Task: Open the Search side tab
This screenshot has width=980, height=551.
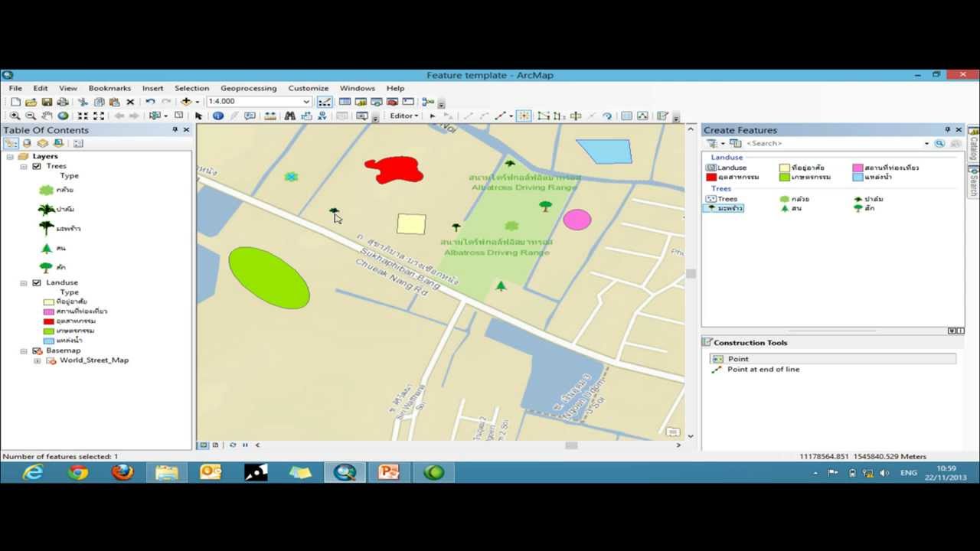Action: [974, 180]
